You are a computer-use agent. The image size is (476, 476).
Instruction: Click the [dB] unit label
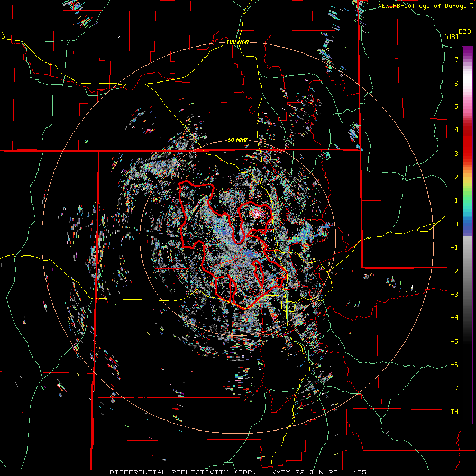click(x=451, y=36)
